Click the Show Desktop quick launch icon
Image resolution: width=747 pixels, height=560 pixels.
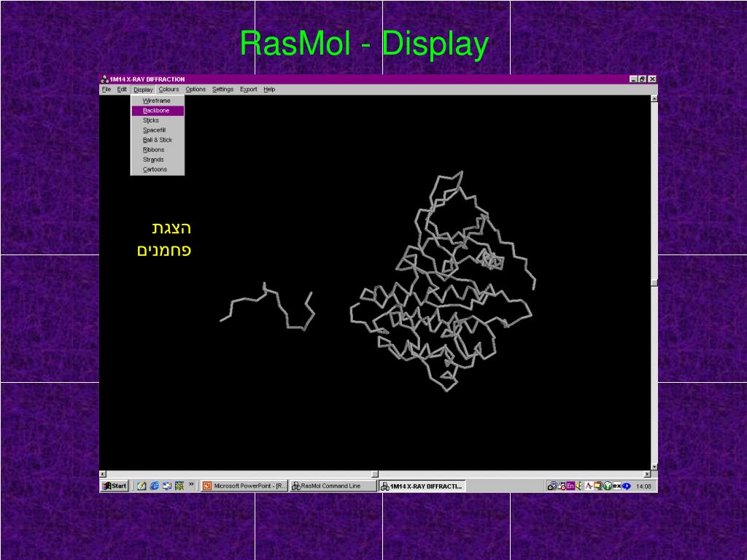click(142, 486)
